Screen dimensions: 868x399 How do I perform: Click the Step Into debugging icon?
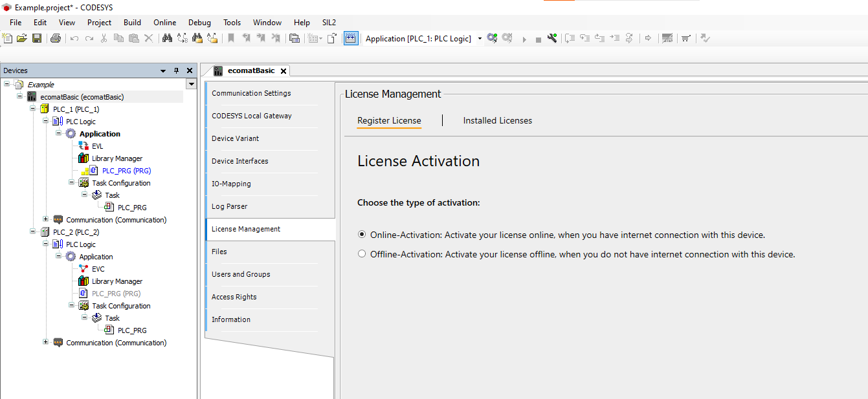584,38
